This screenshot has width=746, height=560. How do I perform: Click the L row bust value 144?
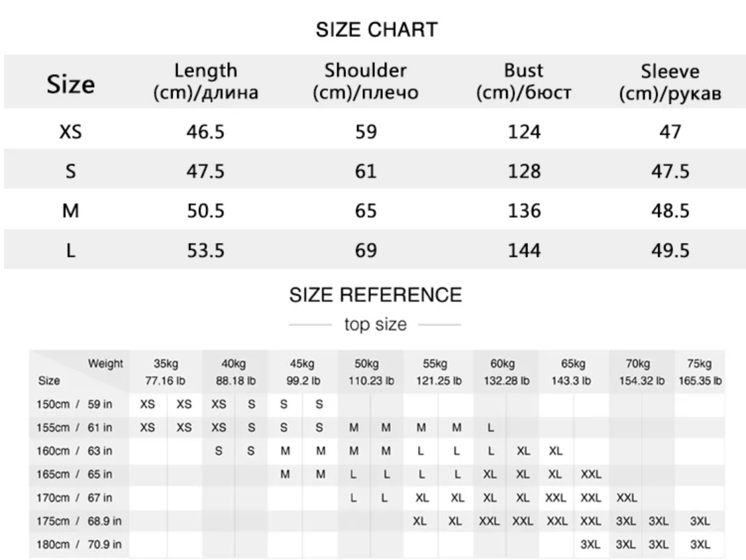point(524,250)
